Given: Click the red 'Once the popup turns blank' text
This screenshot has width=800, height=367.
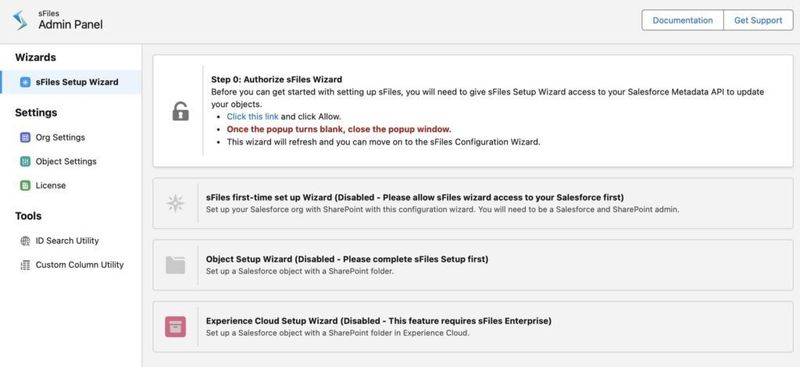Looking at the screenshot, I should tap(339, 129).
